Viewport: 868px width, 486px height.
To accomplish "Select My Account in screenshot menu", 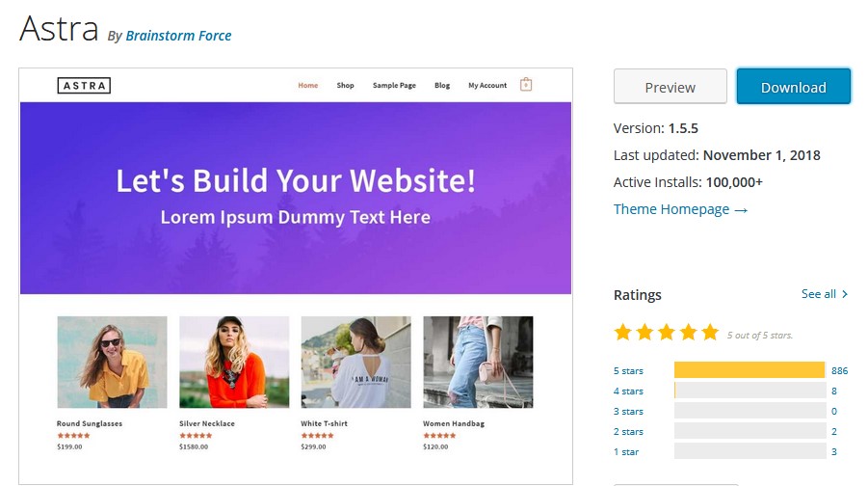I will pos(487,86).
